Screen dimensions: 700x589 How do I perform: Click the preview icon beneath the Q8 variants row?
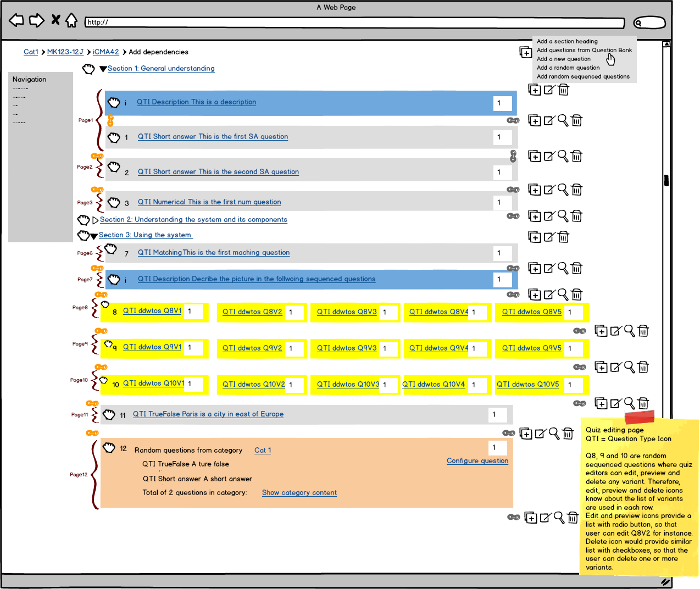point(630,331)
